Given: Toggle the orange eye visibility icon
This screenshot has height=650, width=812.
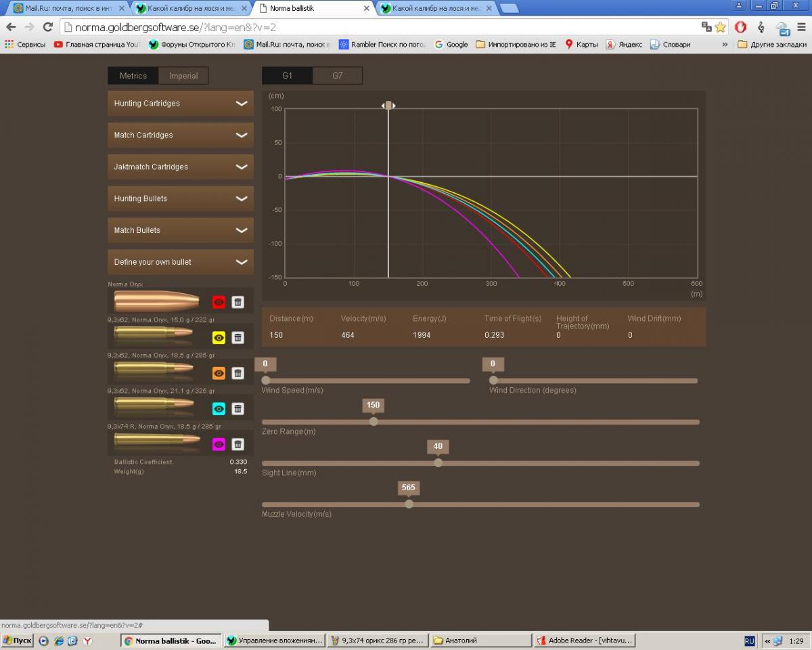Looking at the screenshot, I should pos(219,373).
